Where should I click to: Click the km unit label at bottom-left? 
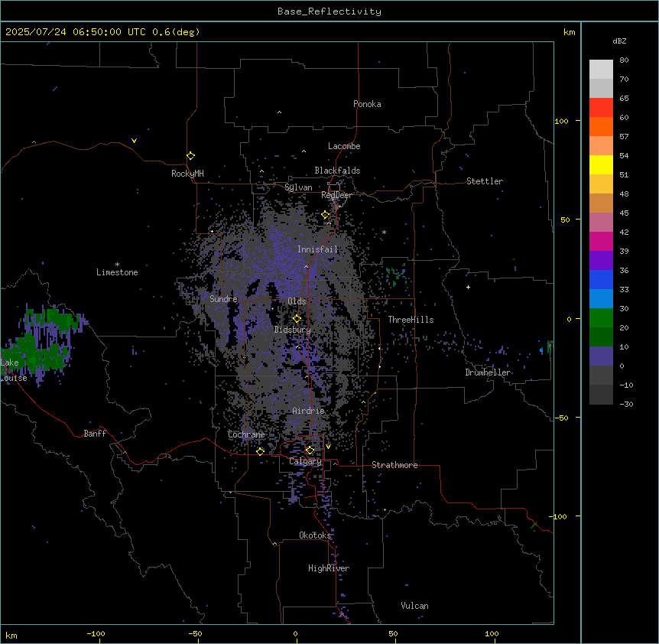11,636
